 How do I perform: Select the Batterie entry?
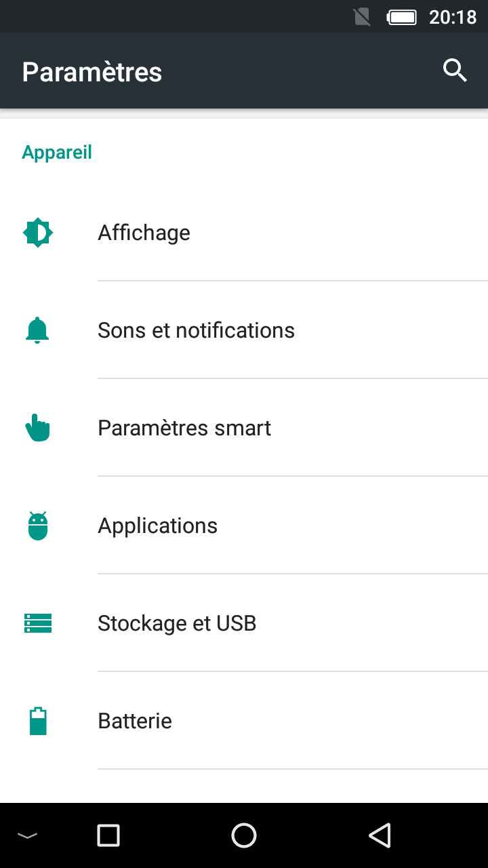click(135, 721)
